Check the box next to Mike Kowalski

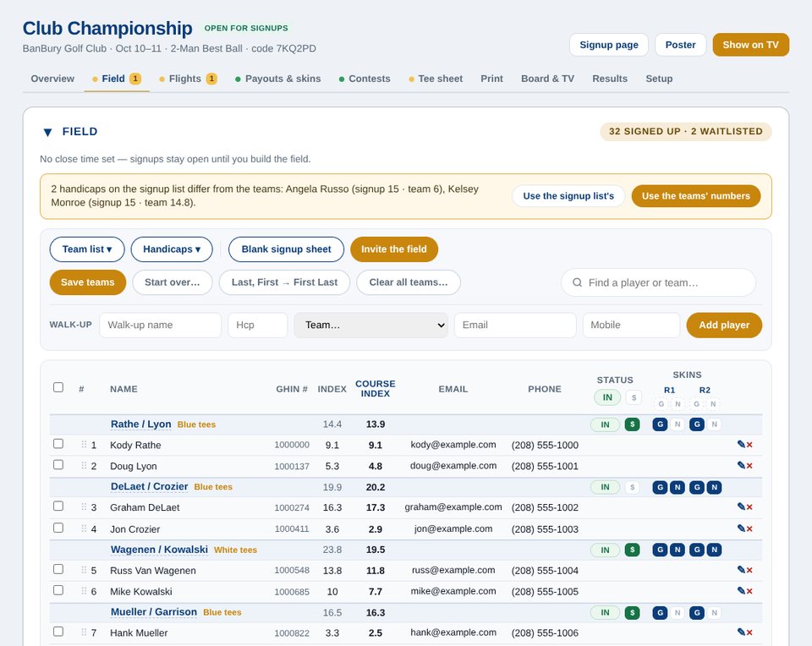[58, 590]
